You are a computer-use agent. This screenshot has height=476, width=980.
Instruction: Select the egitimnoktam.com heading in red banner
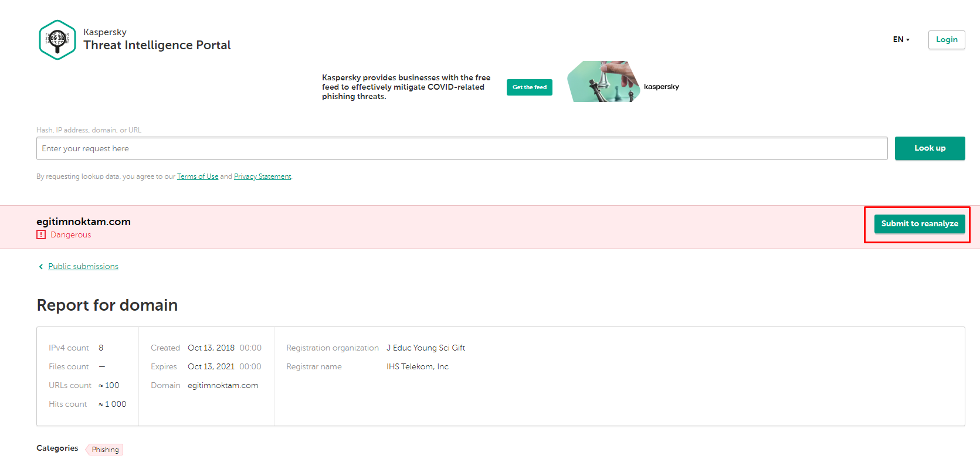click(x=83, y=222)
